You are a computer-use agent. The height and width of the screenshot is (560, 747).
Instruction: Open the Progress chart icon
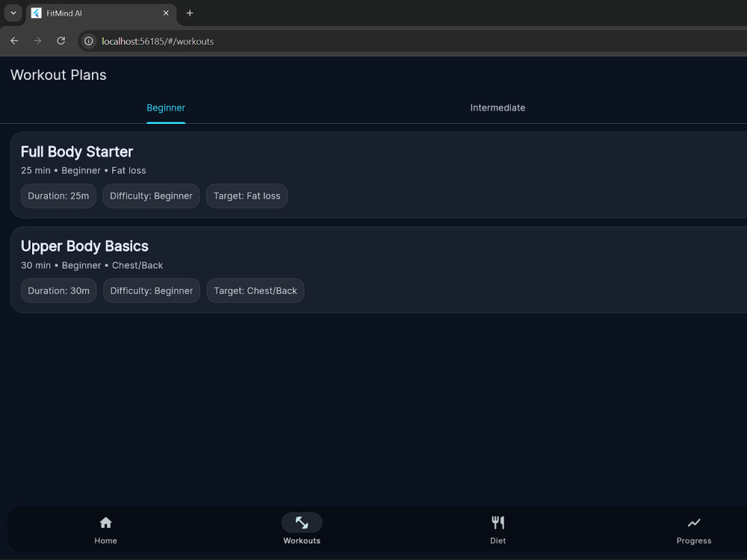694,523
